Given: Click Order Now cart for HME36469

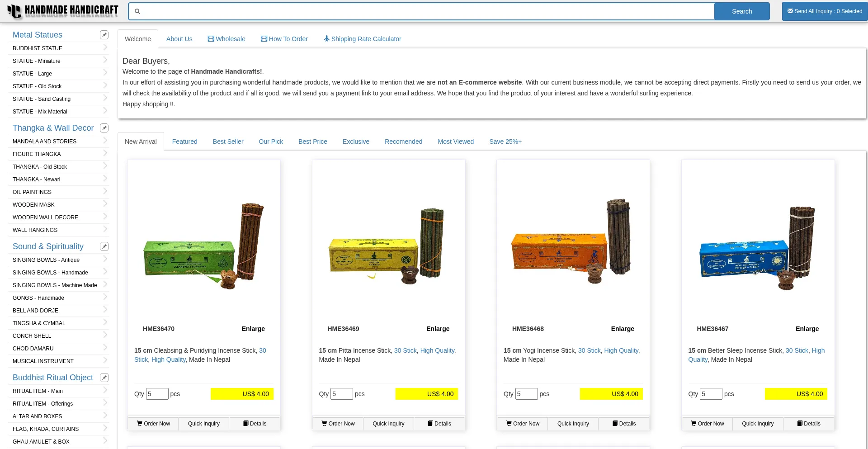Looking at the screenshot, I should (x=338, y=424).
